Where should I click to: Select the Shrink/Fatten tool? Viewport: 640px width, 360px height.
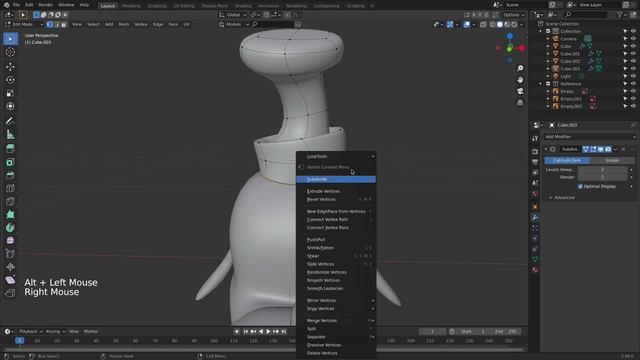pos(10,267)
